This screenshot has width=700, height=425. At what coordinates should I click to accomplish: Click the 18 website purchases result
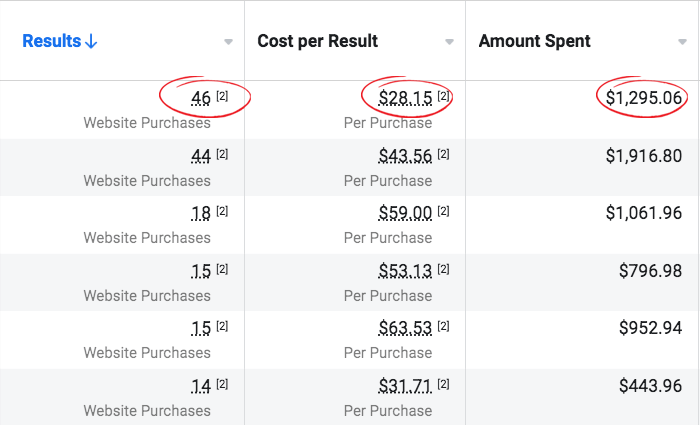200,213
